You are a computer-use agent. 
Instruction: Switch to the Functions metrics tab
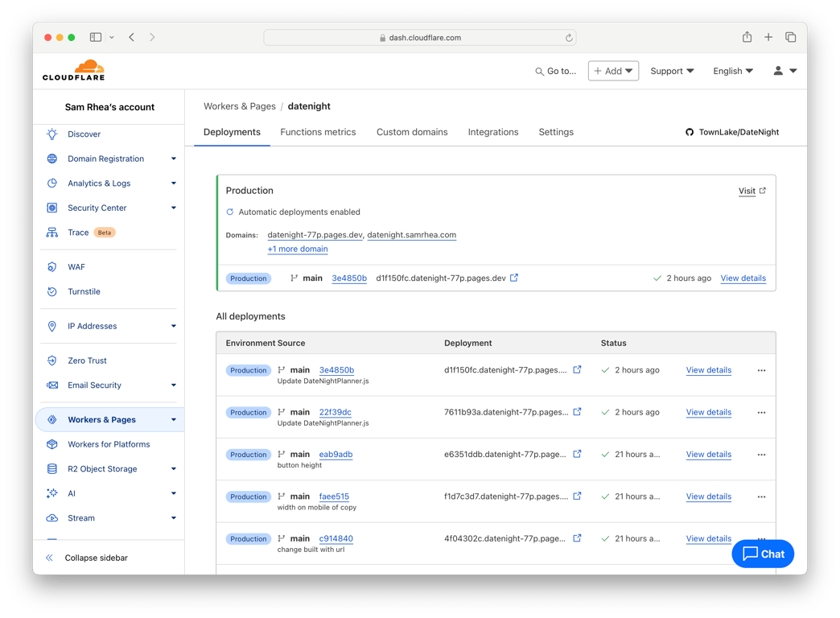point(318,132)
